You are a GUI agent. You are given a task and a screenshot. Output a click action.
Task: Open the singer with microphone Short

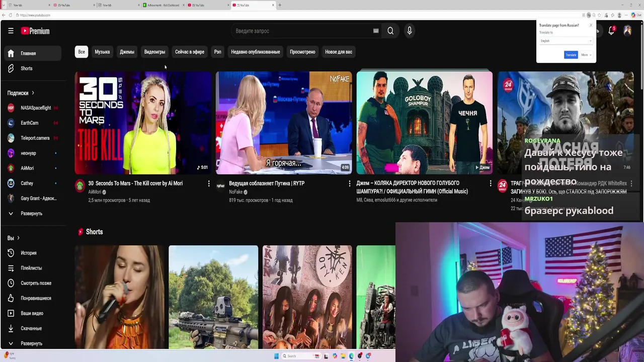pos(120,297)
